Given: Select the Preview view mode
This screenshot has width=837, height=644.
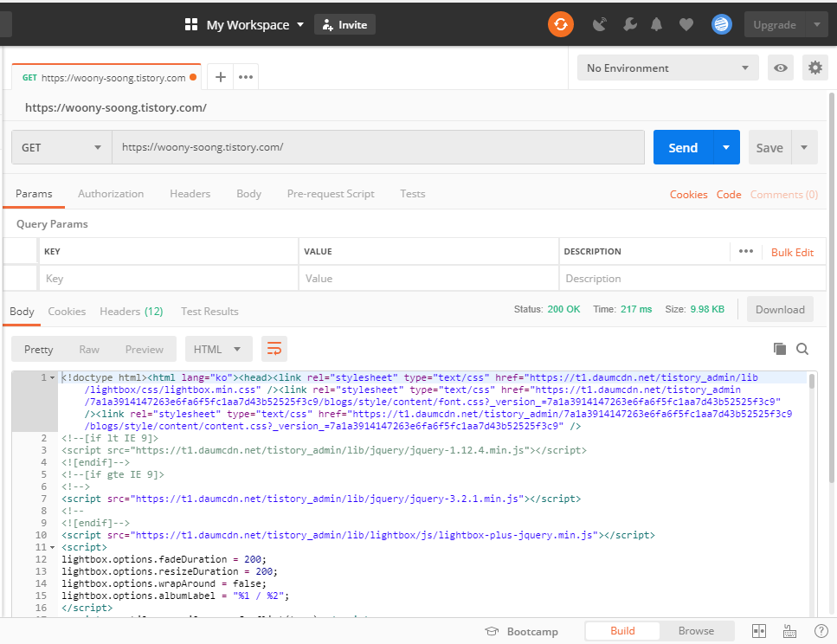Looking at the screenshot, I should tap(145, 349).
